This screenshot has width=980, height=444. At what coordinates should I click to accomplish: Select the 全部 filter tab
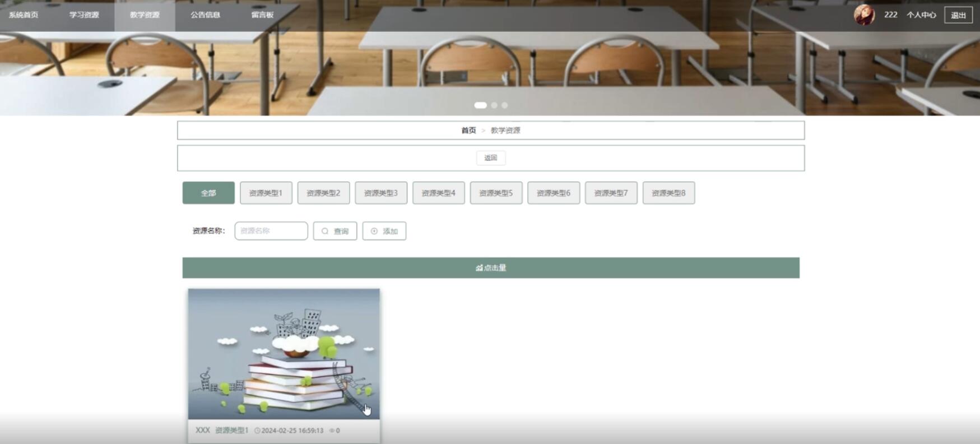(x=208, y=193)
